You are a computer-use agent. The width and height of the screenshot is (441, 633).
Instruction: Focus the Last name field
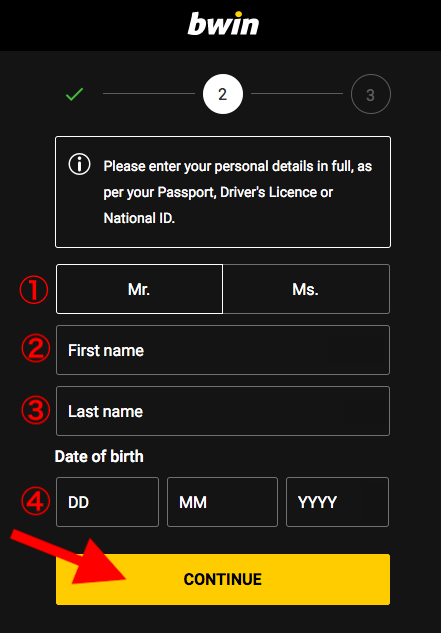pyautogui.click(x=223, y=411)
